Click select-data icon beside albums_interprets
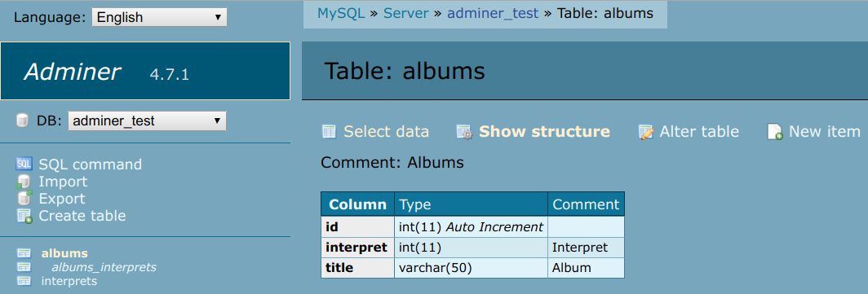Image resolution: width=868 pixels, height=294 pixels. tap(24, 267)
